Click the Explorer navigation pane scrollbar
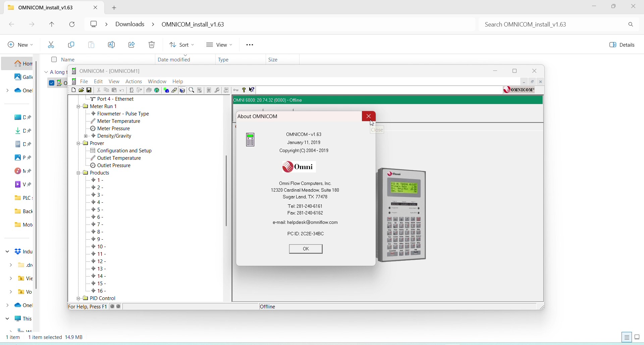The height and width of the screenshot is (345, 644). (x=37, y=175)
